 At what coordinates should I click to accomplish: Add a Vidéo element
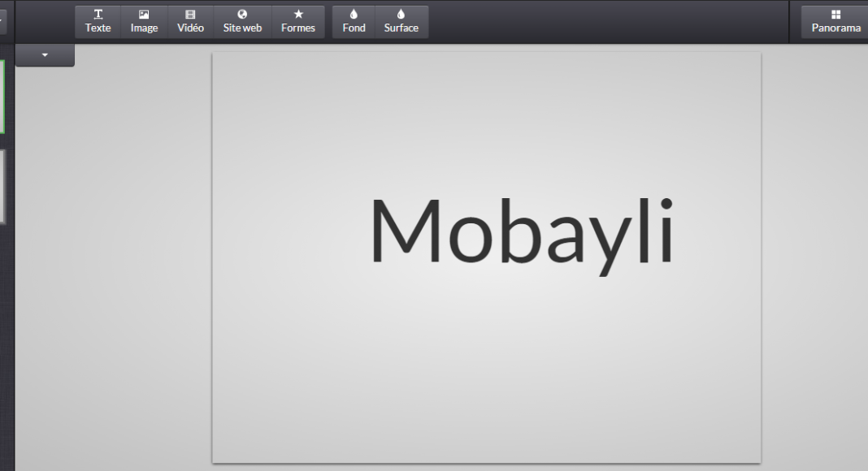click(190, 22)
